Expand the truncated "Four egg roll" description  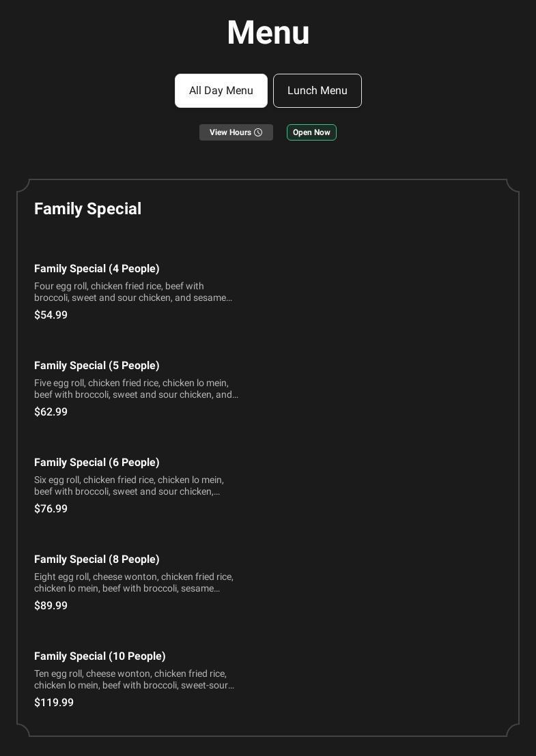(134, 292)
